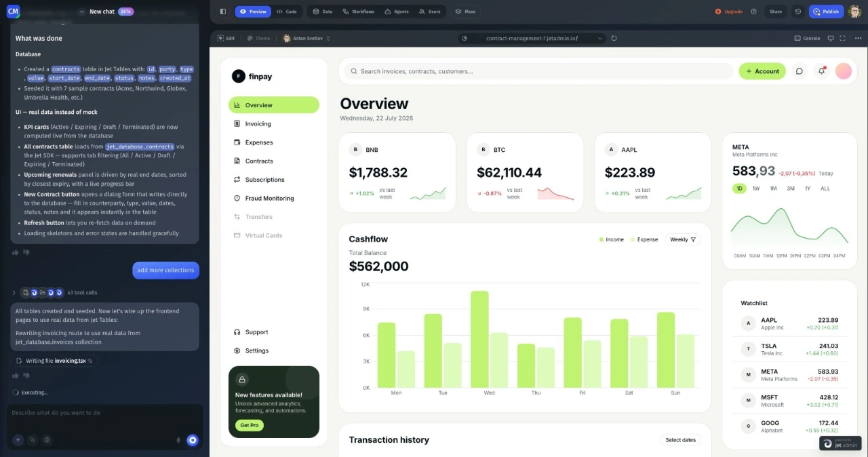Toggle Income series in Cashflow legend
Screen dimensions: 868x457
click(x=612, y=239)
